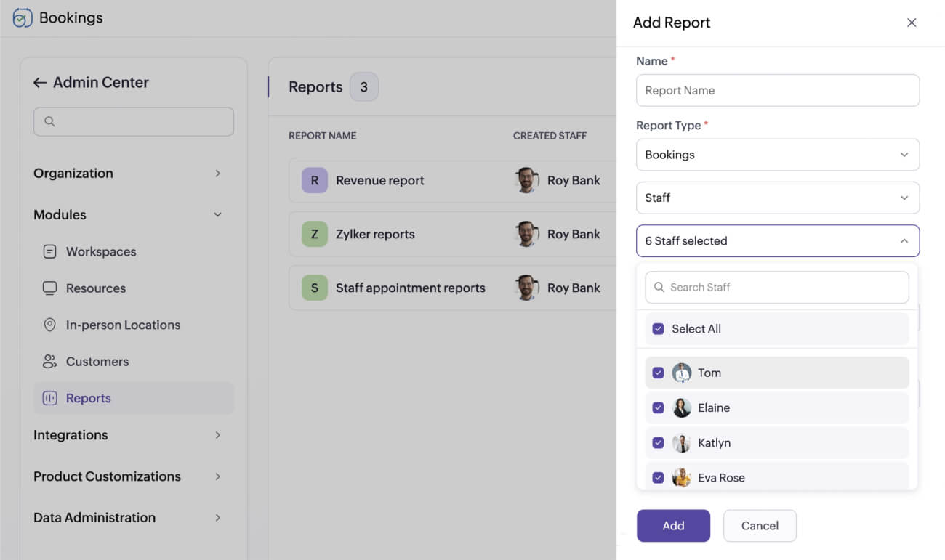Click the back arrow next to Admin Center

(40, 82)
